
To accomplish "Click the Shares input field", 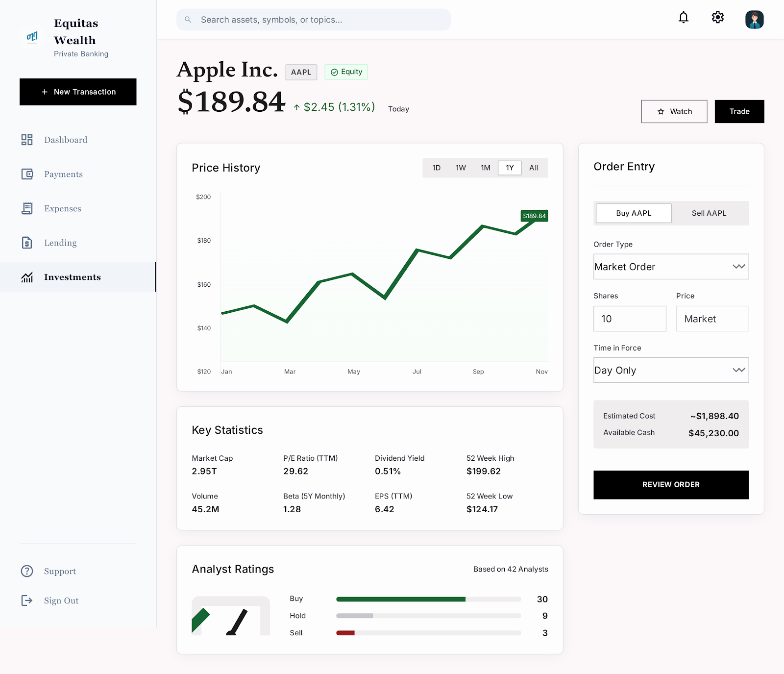I will click(630, 319).
